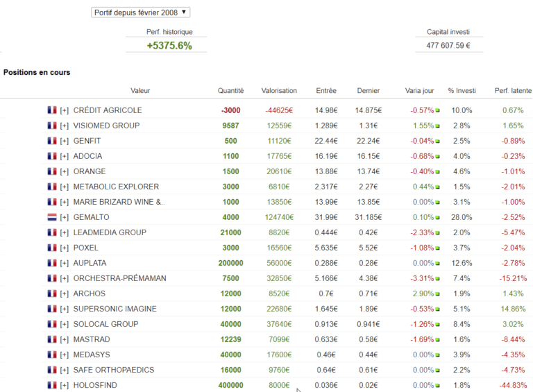
Task: Click the green square indicator in ARCHOS row
Action: (x=438, y=294)
